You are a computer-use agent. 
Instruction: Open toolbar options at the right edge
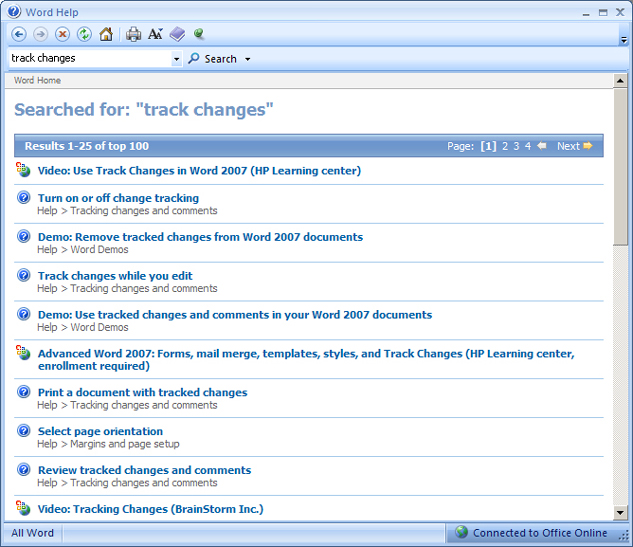624,40
